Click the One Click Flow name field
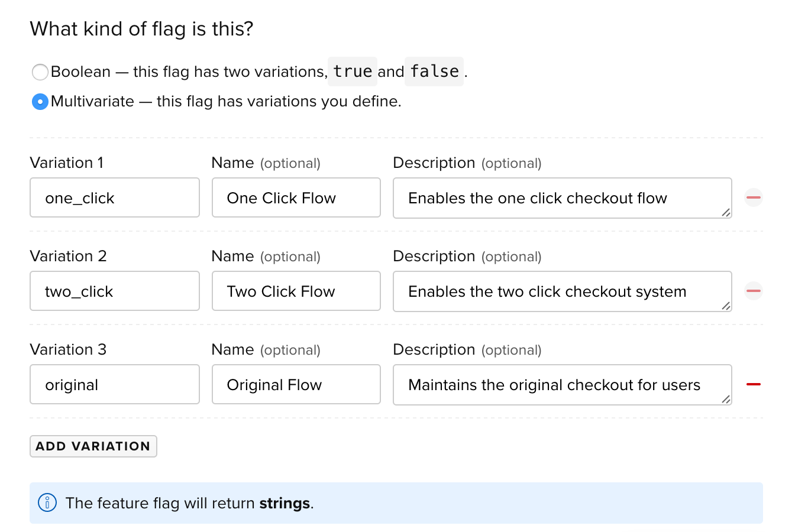The height and width of the screenshot is (532, 795). coord(296,198)
